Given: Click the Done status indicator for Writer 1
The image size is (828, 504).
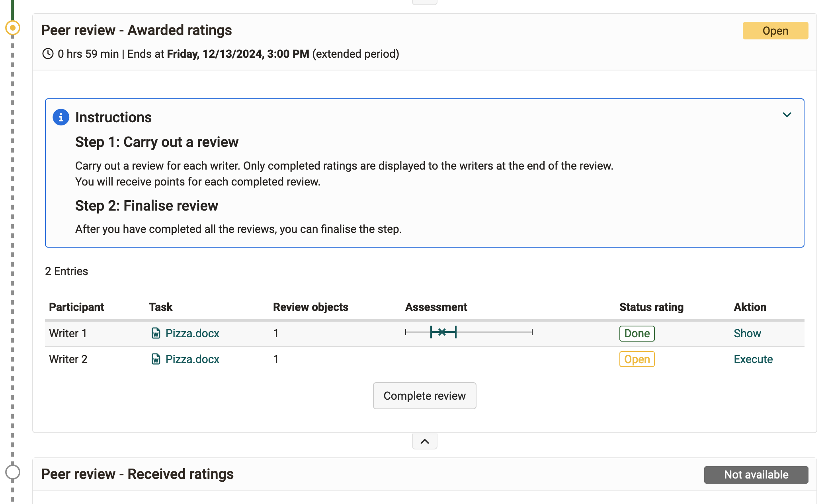Looking at the screenshot, I should pos(637,333).
